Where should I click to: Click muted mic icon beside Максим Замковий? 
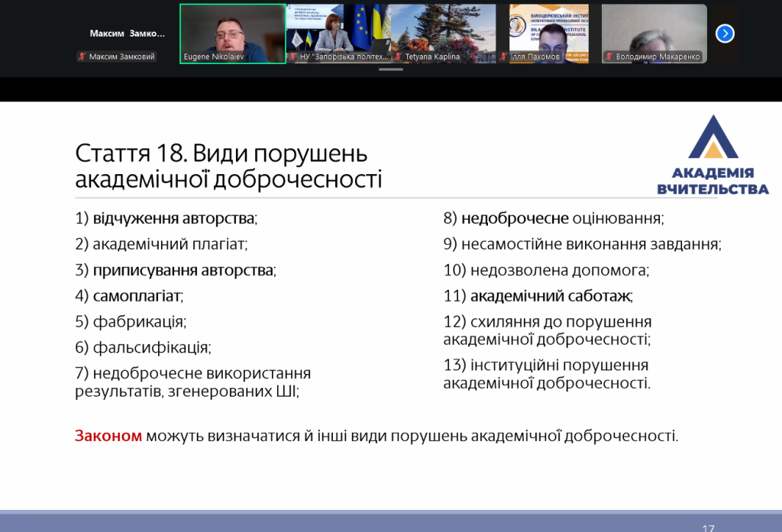point(81,56)
